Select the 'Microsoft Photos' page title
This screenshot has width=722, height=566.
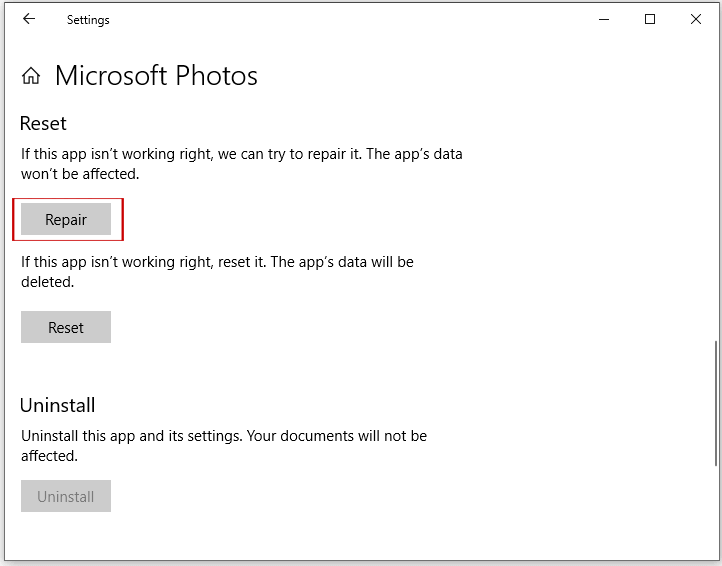click(156, 76)
